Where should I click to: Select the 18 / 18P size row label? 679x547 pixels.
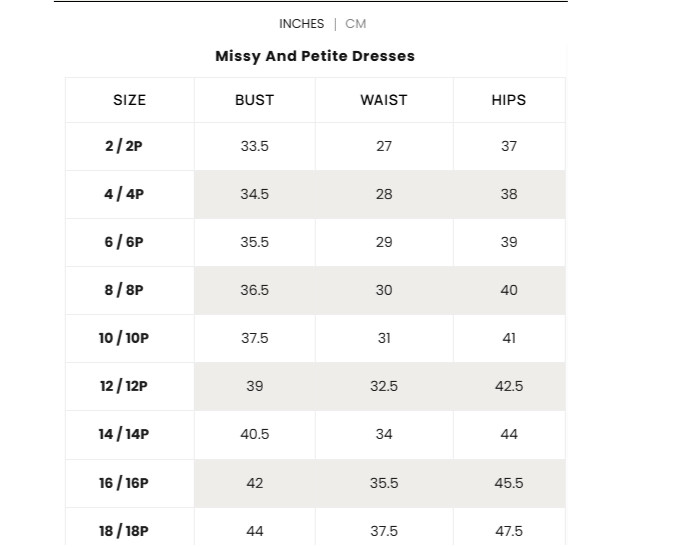[124, 531]
